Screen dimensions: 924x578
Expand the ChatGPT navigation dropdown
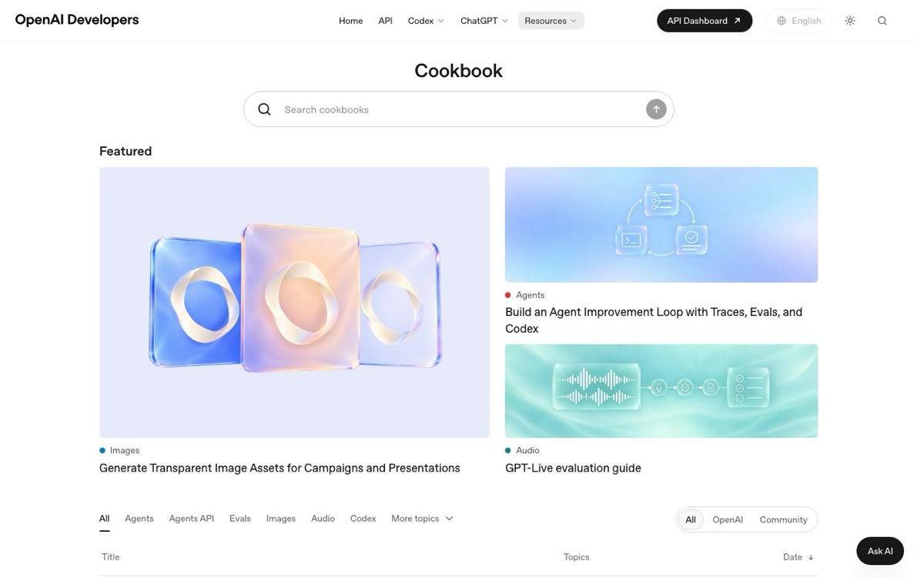[x=484, y=21]
